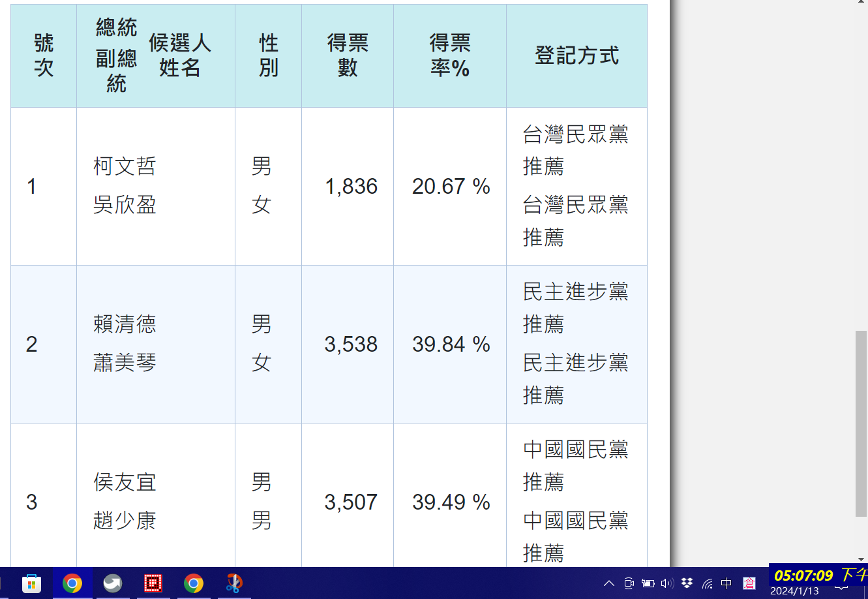This screenshot has width=868, height=599.
Task: Click the 倉 input method icon
Action: pyautogui.click(x=750, y=583)
